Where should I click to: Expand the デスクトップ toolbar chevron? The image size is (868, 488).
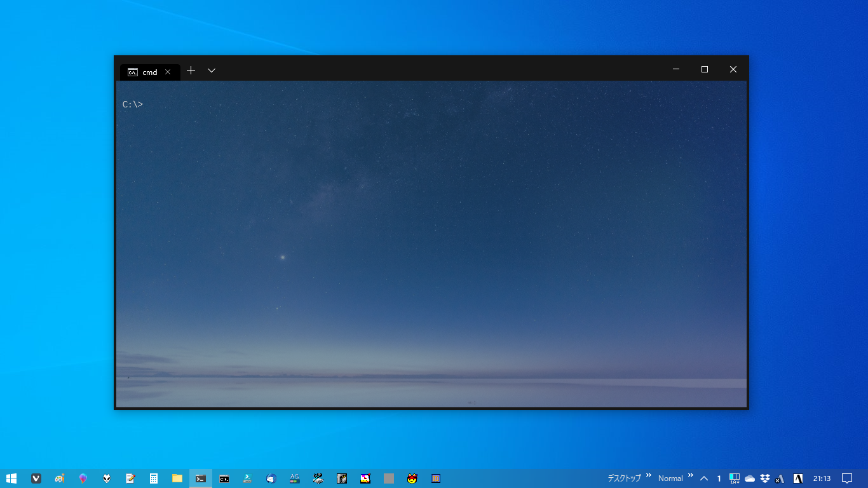point(649,475)
